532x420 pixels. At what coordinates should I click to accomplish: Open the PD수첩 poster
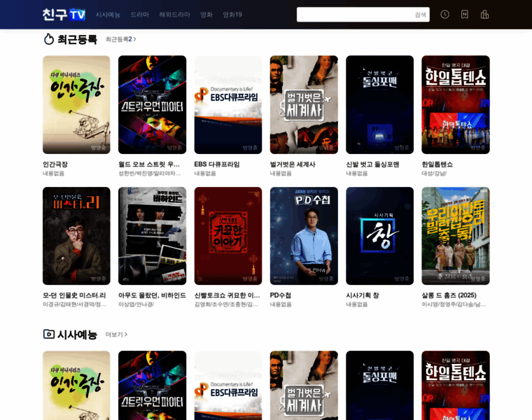click(x=304, y=236)
